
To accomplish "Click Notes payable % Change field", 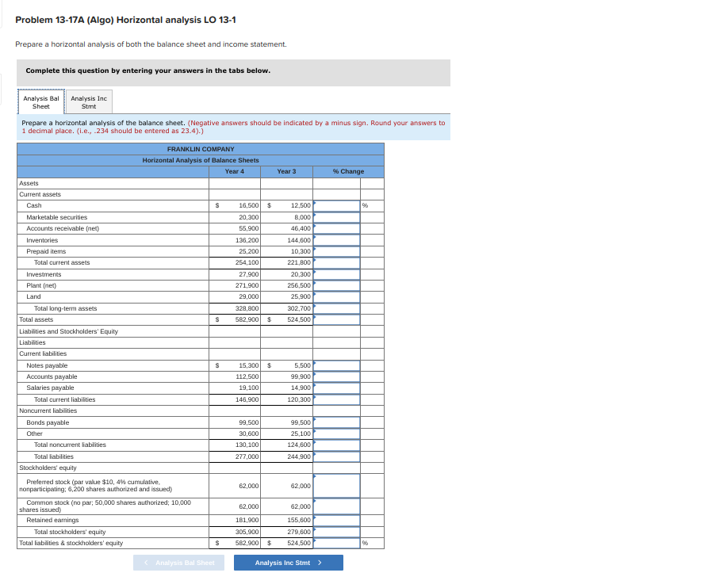I will pyautogui.click(x=336, y=365).
